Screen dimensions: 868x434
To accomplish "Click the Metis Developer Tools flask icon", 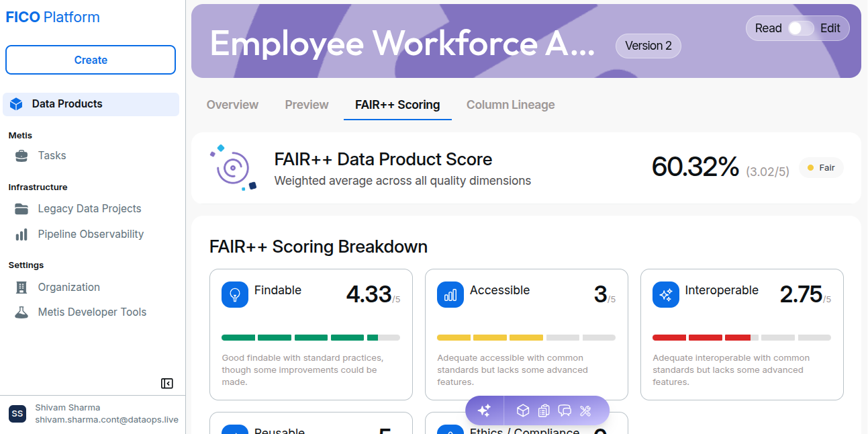I will (x=21, y=312).
